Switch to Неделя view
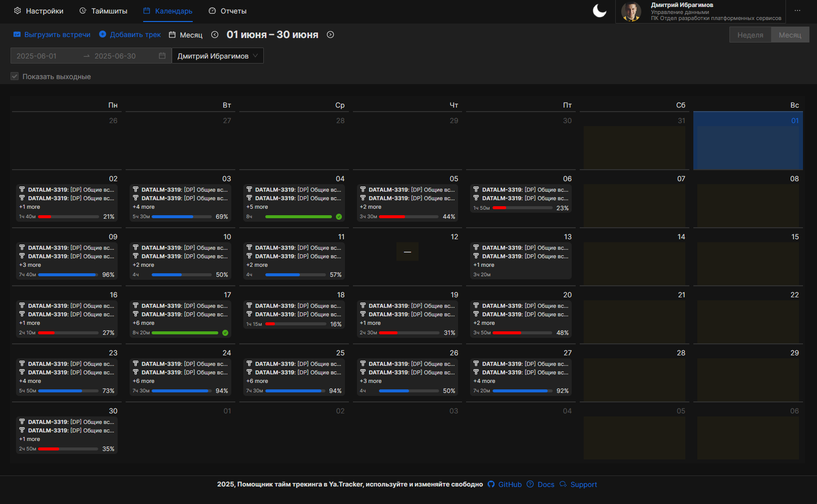The height and width of the screenshot is (504, 817). [750, 35]
